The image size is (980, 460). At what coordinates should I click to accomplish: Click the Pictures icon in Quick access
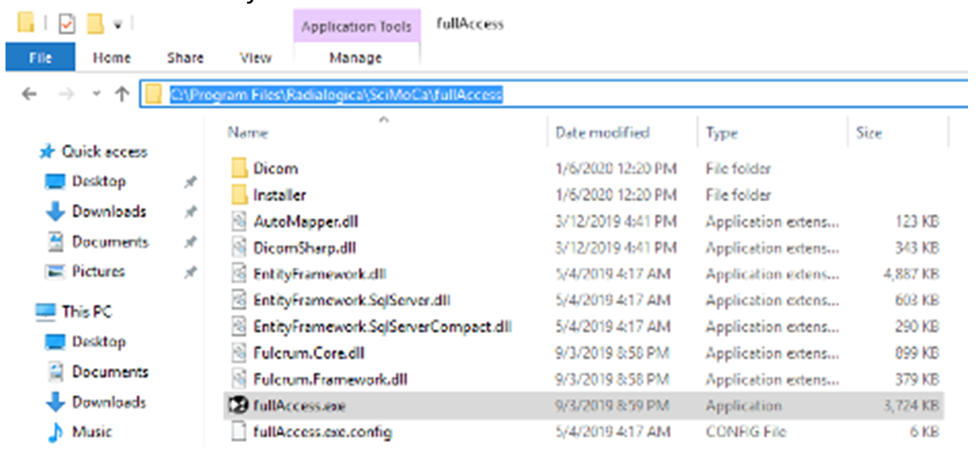pyautogui.click(x=55, y=272)
